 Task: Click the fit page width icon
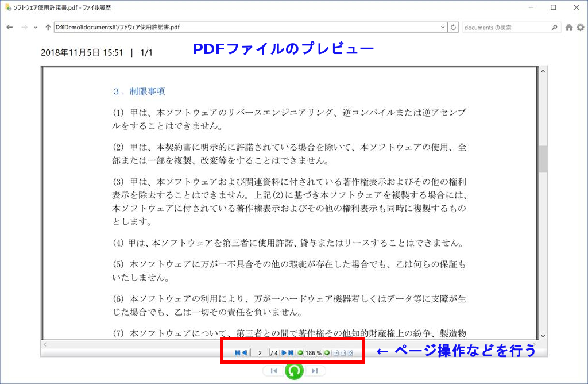pyautogui.click(x=343, y=352)
